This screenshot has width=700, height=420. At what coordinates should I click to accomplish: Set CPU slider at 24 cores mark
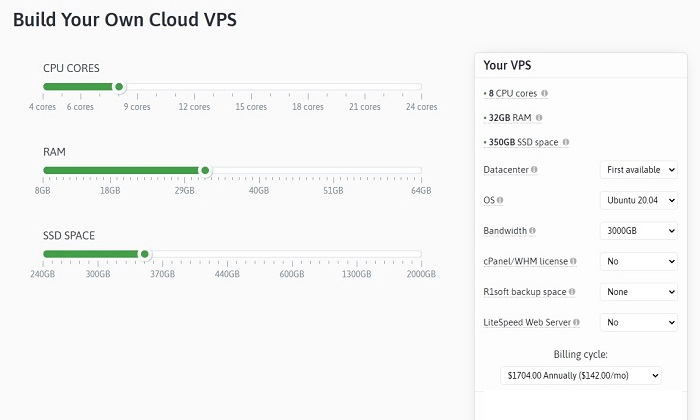[x=421, y=87]
